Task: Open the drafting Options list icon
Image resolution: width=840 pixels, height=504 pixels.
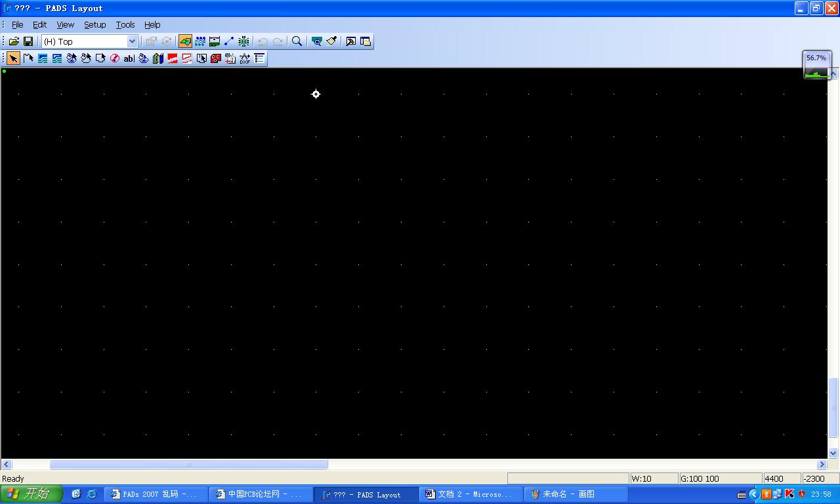Action: [259, 58]
